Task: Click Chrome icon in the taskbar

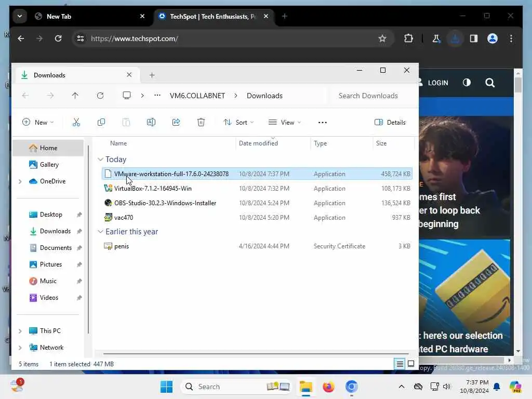Action: tap(351, 387)
